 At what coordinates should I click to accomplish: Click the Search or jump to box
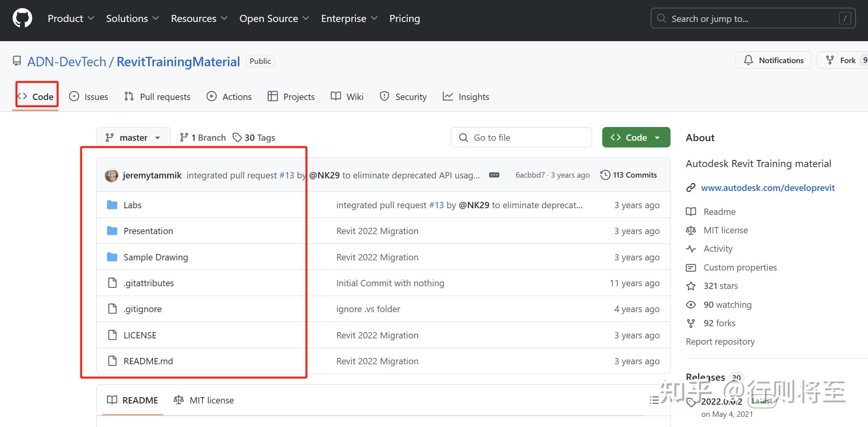[752, 18]
